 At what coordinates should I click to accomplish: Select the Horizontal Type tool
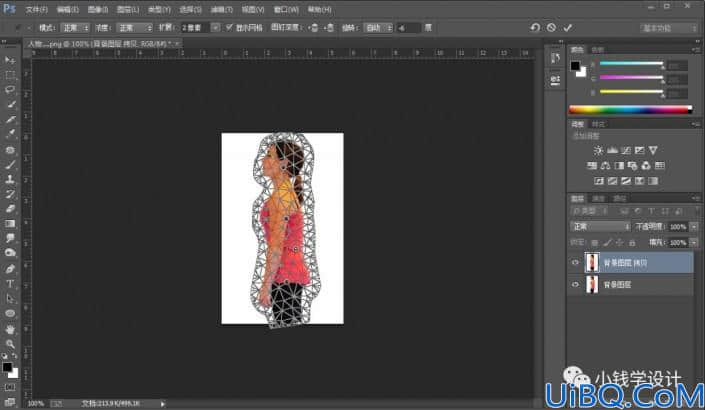point(10,284)
